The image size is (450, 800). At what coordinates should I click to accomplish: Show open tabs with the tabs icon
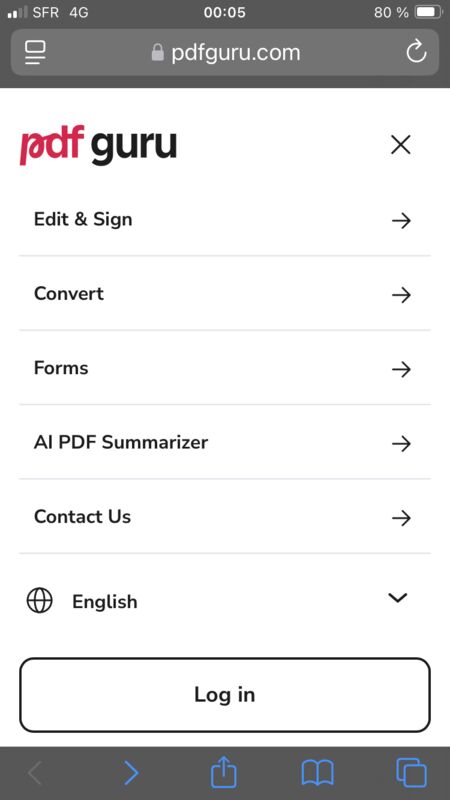[x=411, y=773]
